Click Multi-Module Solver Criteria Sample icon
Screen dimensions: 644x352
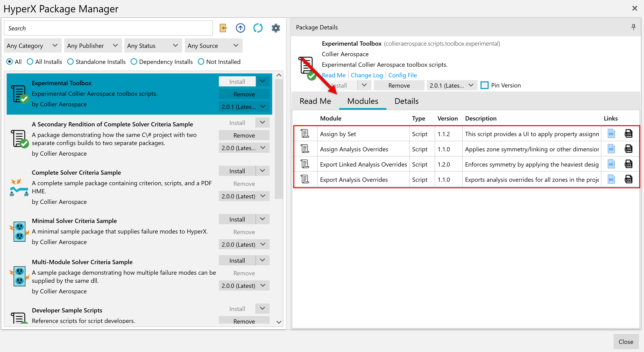19,276
